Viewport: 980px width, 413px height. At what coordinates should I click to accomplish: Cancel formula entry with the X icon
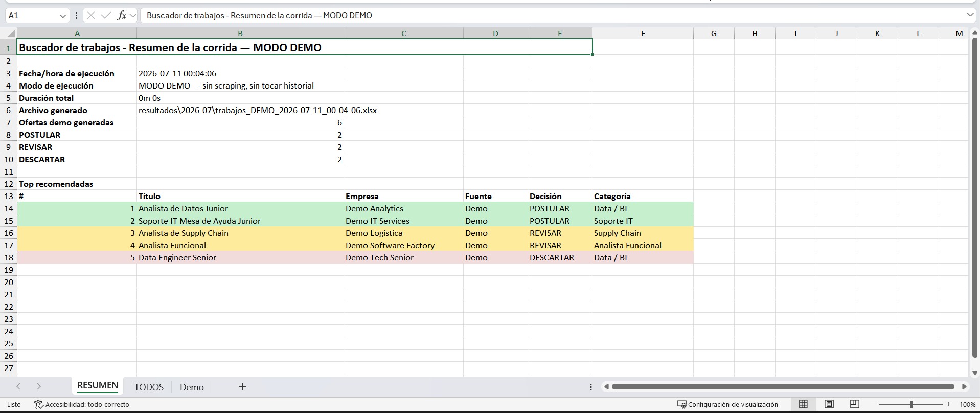91,15
